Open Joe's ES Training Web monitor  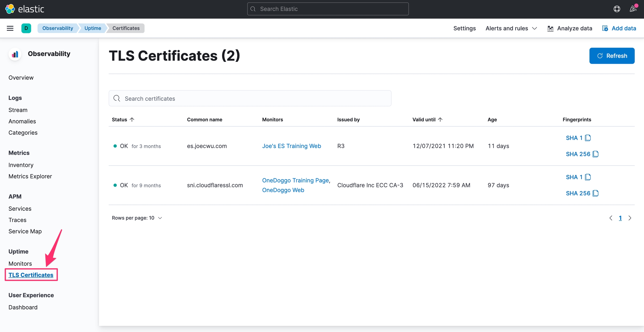click(x=292, y=146)
